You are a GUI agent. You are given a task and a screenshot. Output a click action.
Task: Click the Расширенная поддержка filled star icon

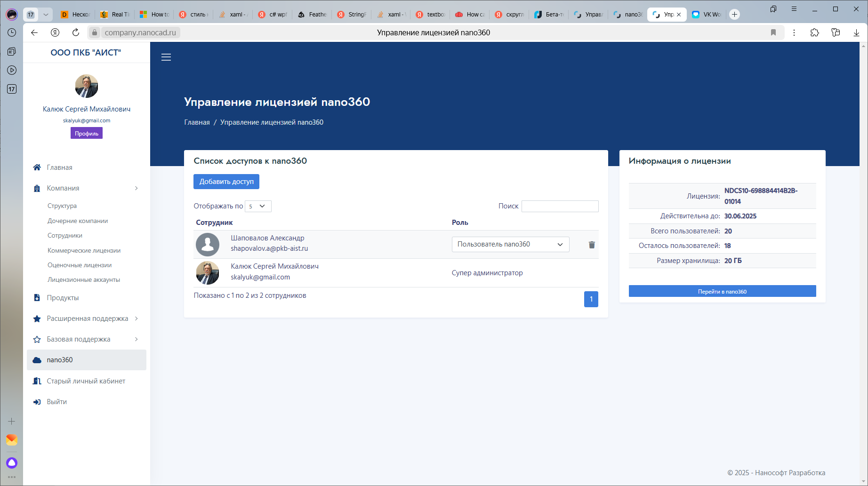[37, 319]
